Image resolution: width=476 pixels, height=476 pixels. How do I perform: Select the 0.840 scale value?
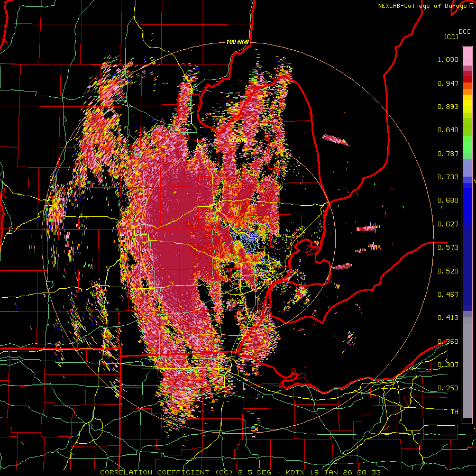click(448, 130)
